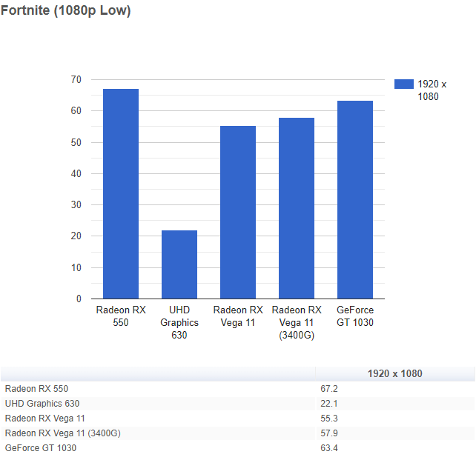This screenshot has height=460, width=476.
Task: Click the y-axis tick label 50
Action: (76, 142)
